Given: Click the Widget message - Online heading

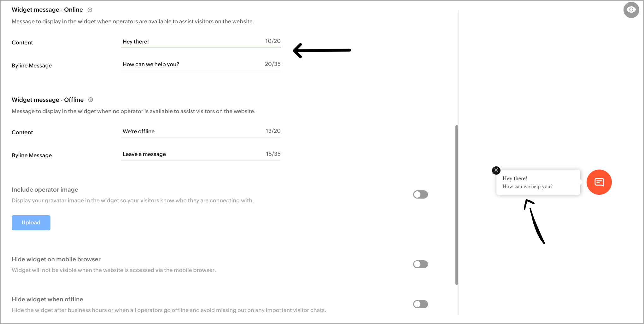Looking at the screenshot, I should (47, 10).
